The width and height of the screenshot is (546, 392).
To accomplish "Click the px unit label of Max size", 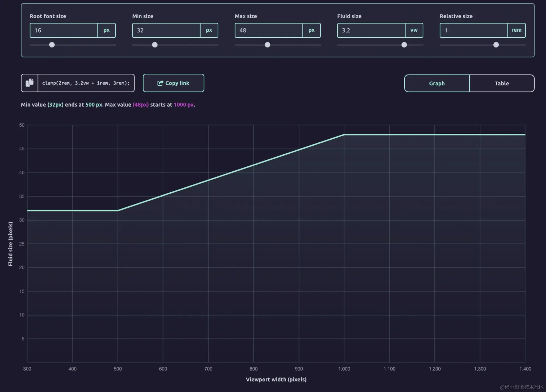I will tap(311, 30).
